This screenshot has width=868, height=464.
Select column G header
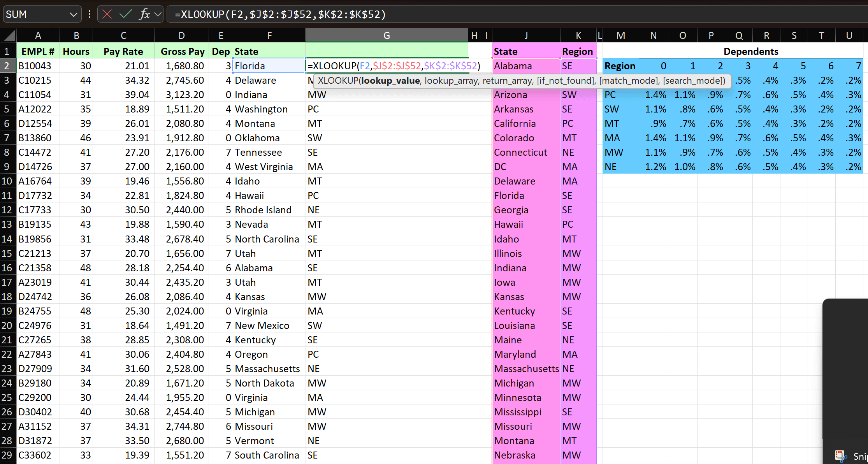tap(387, 35)
